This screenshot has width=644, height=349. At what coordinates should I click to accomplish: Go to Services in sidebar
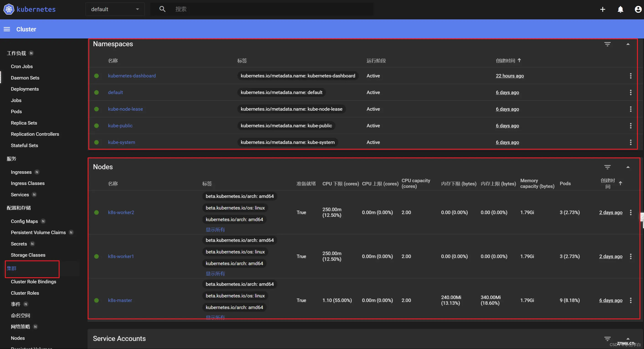20,194
